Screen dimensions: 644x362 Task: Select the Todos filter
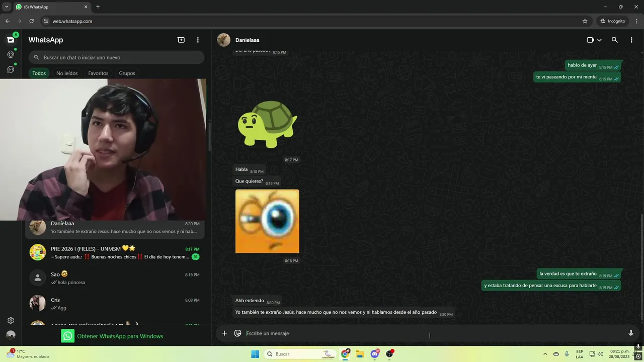[39, 73]
